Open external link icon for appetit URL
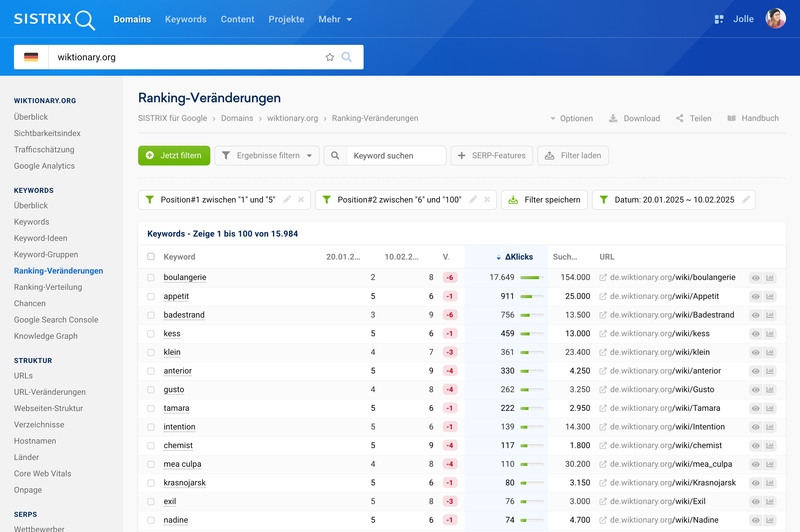This screenshot has width=800, height=532. [x=603, y=297]
